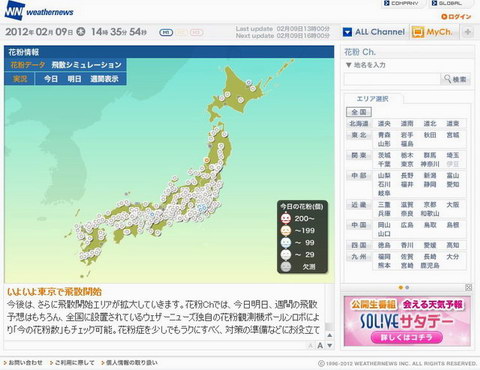
Task: Select the 中国 region label
Action: coord(359,225)
